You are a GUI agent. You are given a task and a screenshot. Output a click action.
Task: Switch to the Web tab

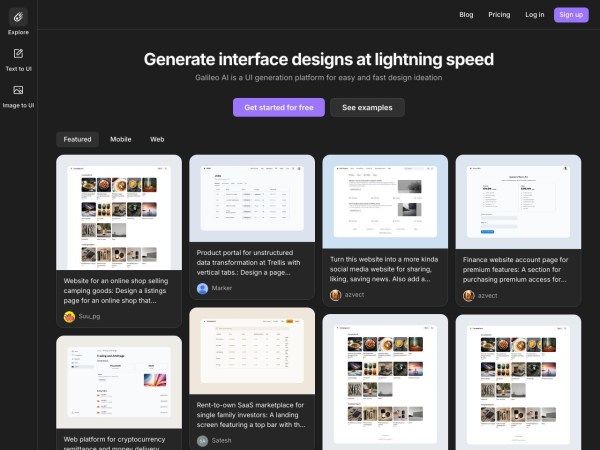tap(157, 139)
